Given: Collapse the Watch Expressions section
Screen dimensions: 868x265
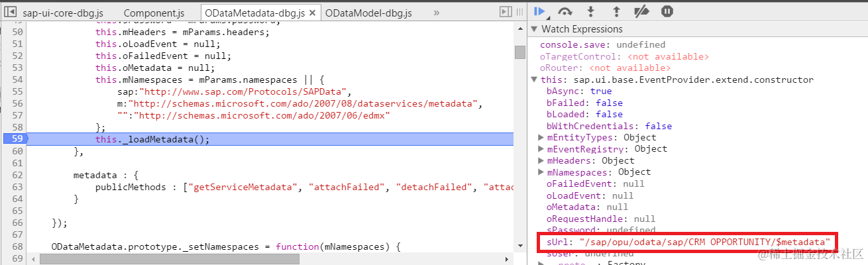Looking at the screenshot, I should pos(534,29).
